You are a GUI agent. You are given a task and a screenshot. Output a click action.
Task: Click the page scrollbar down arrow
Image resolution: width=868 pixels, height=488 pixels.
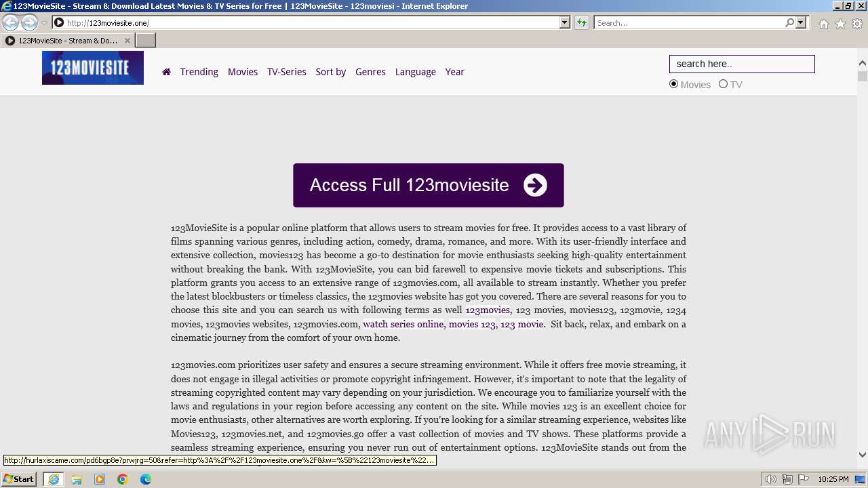tap(863, 455)
